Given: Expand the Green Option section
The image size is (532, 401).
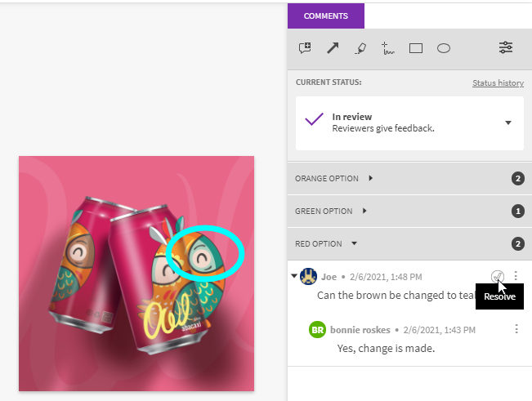Looking at the screenshot, I should [364, 211].
